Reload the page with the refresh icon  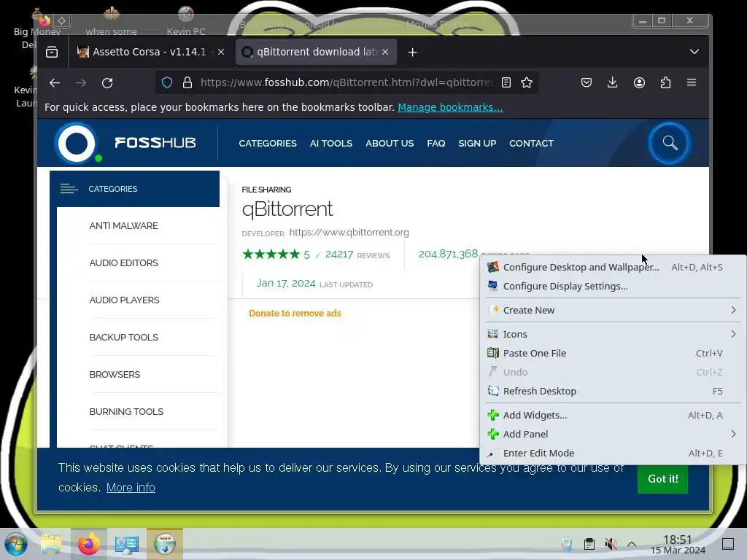pos(107,83)
